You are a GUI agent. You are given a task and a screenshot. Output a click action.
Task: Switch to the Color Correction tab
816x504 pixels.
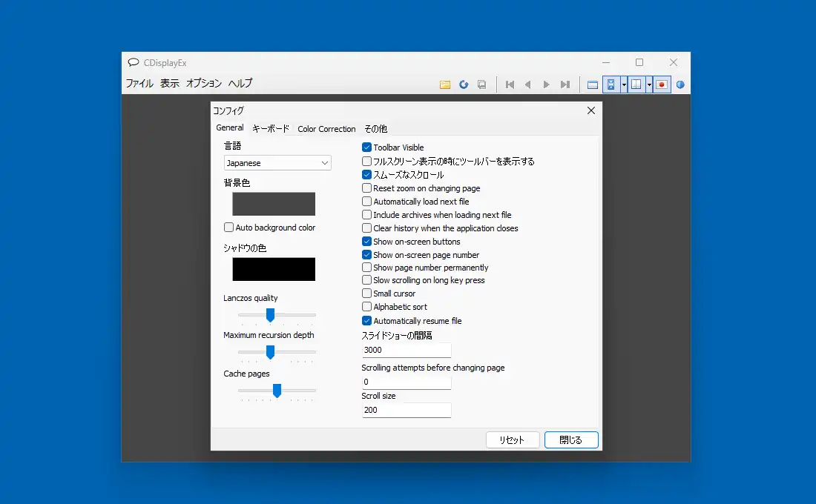326,129
